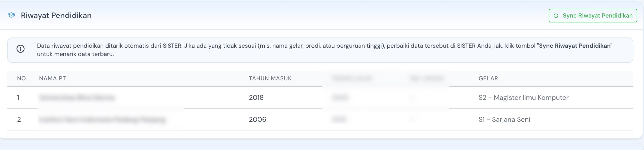Click the NO. column header
The height and width of the screenshot is (150, 644).
tap(22, 78)
